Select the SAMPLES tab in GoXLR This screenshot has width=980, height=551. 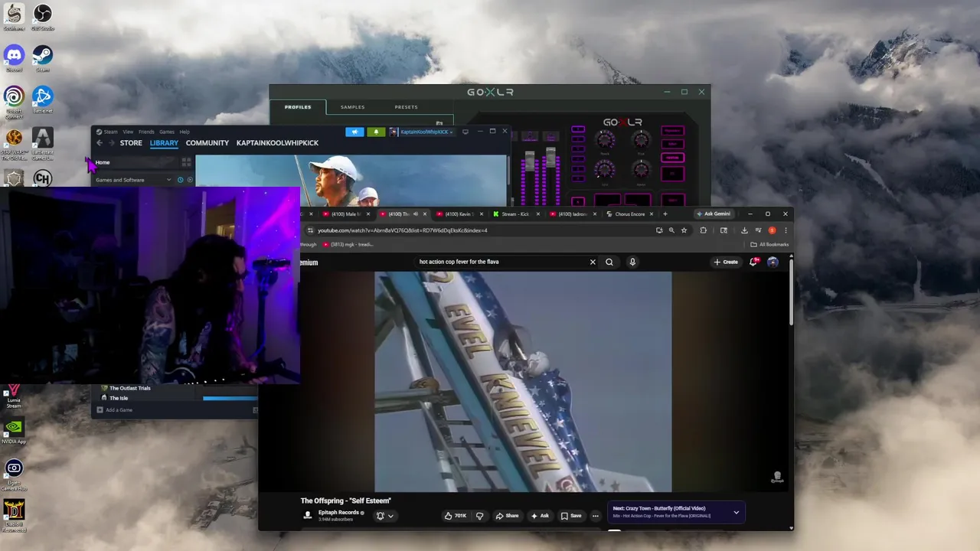coord(352,107)
